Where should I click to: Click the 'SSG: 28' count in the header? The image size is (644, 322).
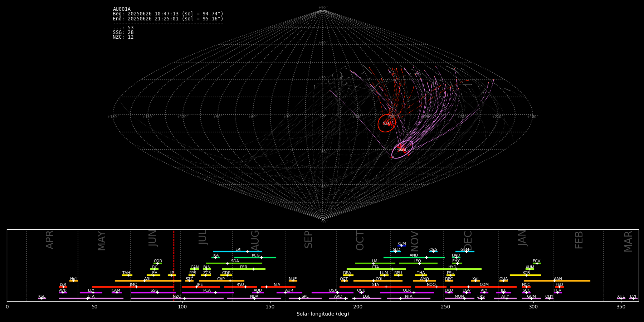pyautogui.click(x=123, y=33)
